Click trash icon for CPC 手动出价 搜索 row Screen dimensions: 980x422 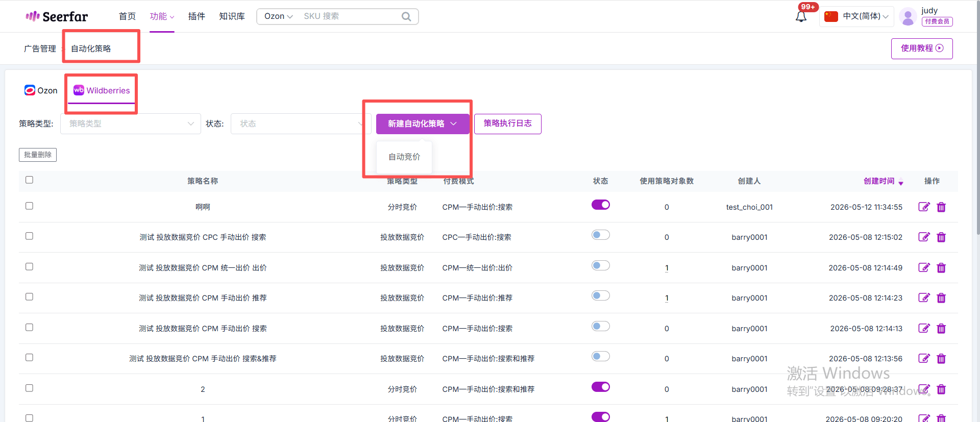coord(941,237)
